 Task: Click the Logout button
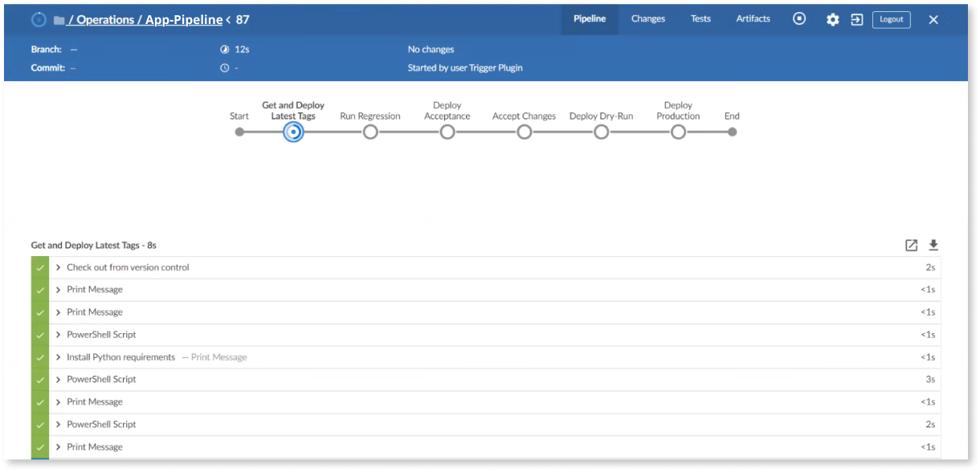pos(891,20)
